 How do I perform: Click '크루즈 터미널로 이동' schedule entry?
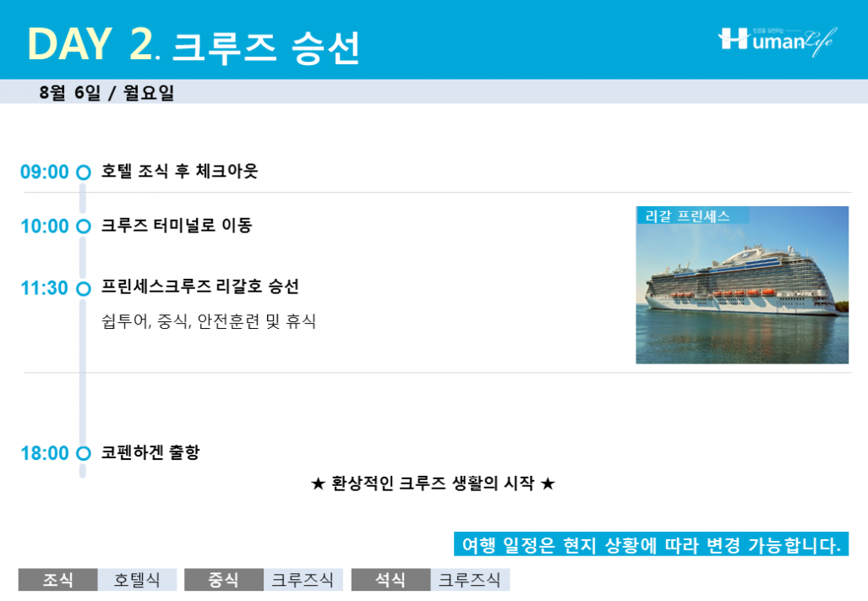tap(177, 225)
